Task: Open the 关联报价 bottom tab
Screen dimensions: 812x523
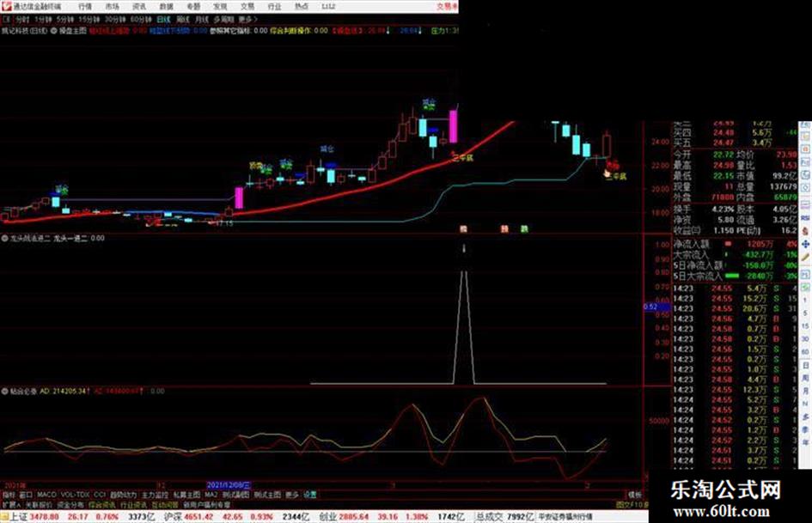Action: (39, 504)
